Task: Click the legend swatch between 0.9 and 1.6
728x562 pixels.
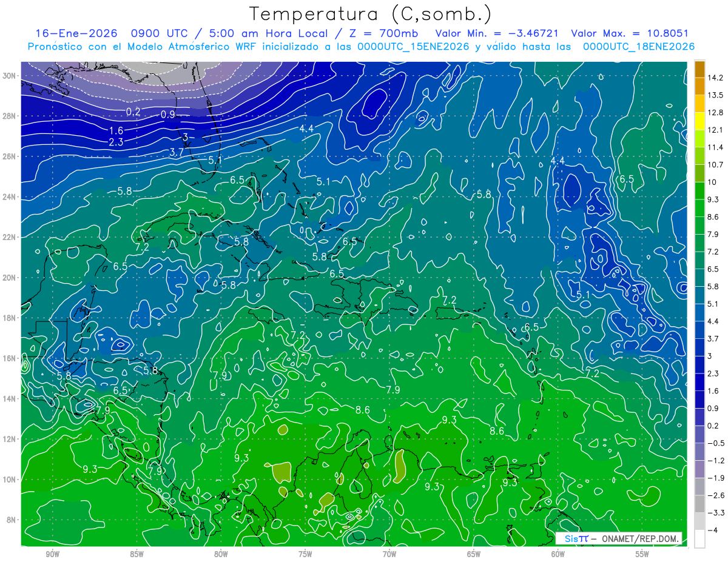Action: click(x=699, y=400)
